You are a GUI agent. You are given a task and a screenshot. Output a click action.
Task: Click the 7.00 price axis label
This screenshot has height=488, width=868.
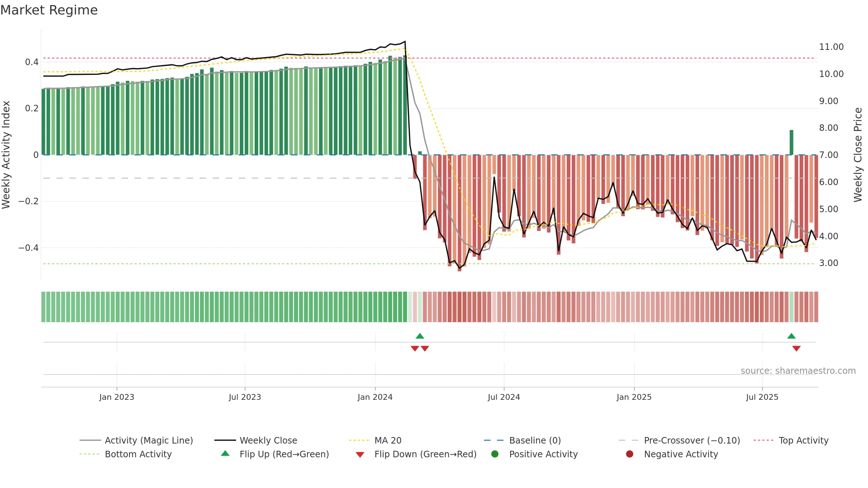(x=829, y=155)
